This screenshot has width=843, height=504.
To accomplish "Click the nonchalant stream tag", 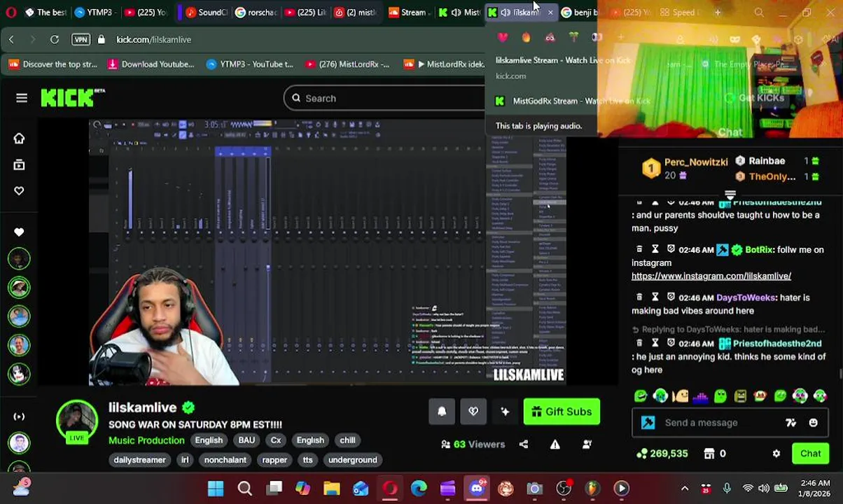I will 225,460.
